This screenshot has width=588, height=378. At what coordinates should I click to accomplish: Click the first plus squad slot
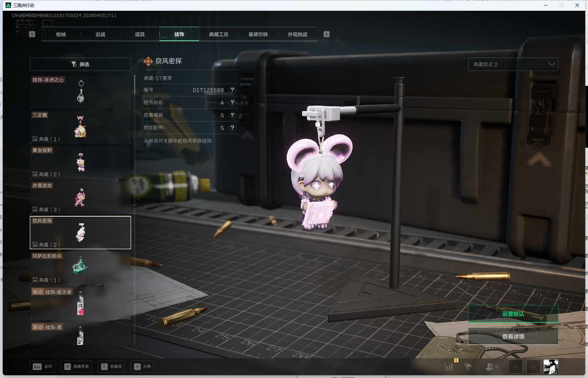[x=516, y=367]
